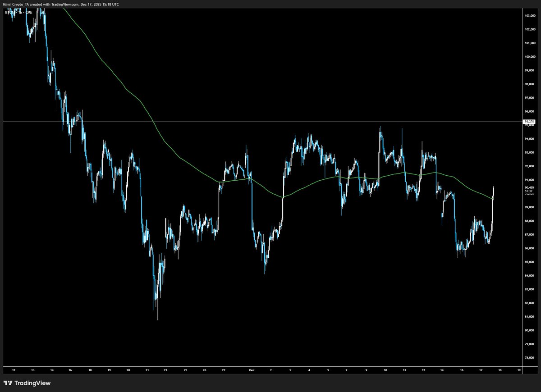Click the 88,000 price axis label
Viewport: 541px width, 392px height.
[529, 221]
